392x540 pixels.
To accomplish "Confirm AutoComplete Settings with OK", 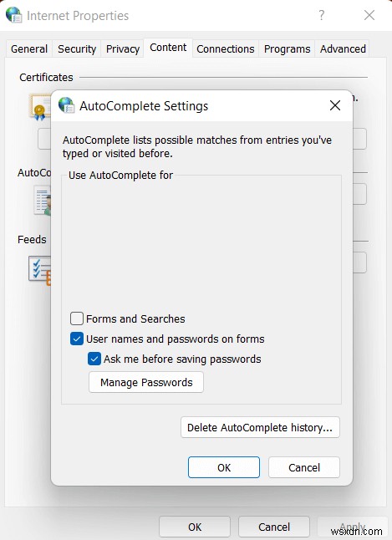I will 224,467.
